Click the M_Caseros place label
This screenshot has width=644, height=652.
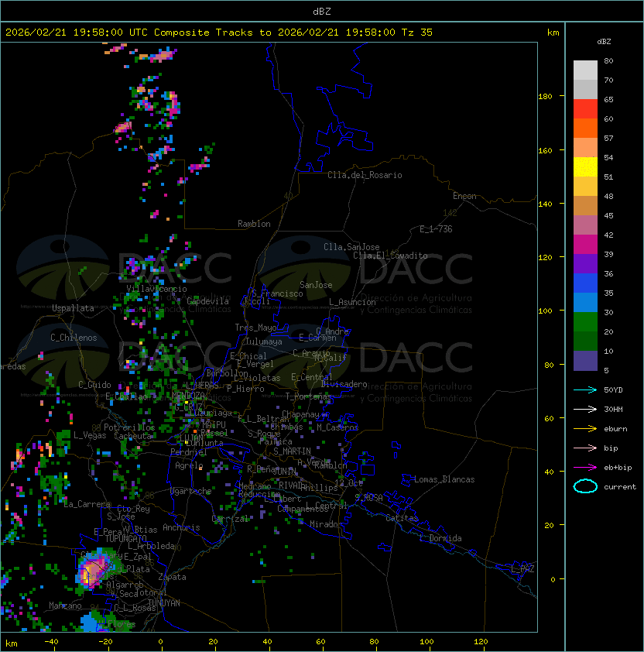pyautogui.click(x=337, y=427)
